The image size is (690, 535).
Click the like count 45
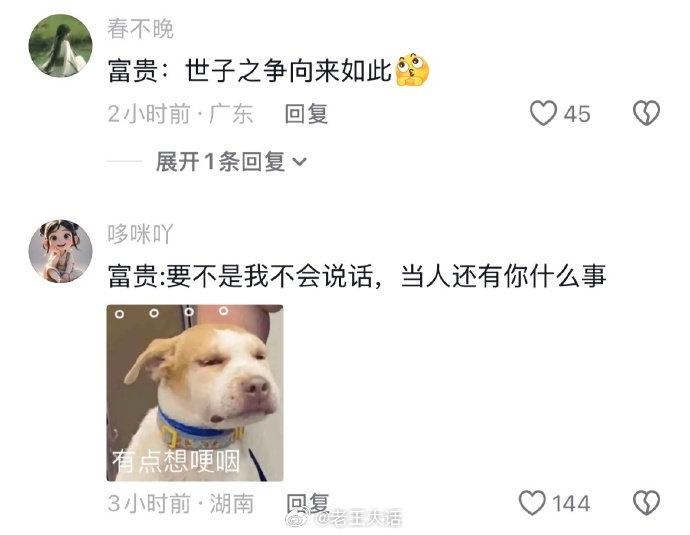[577, 114]
